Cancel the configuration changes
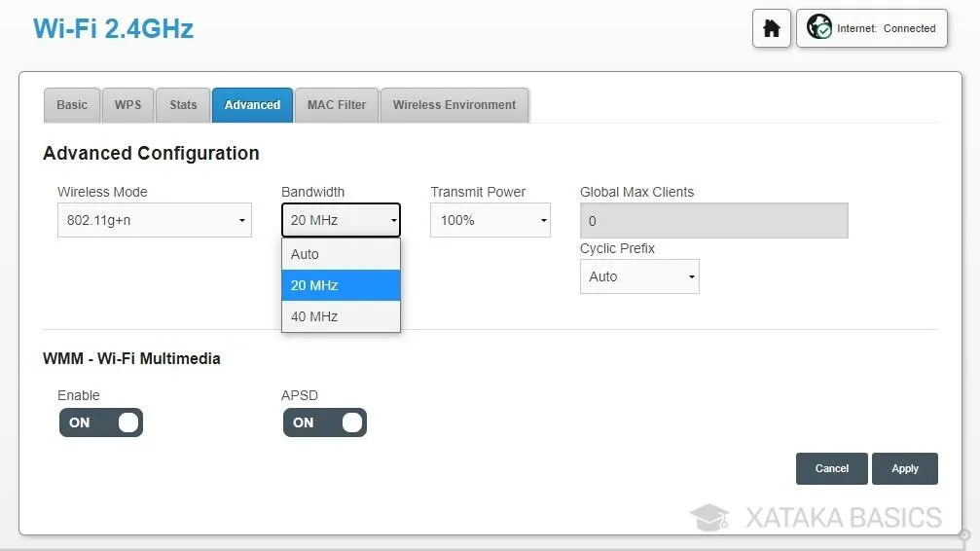 832,468
